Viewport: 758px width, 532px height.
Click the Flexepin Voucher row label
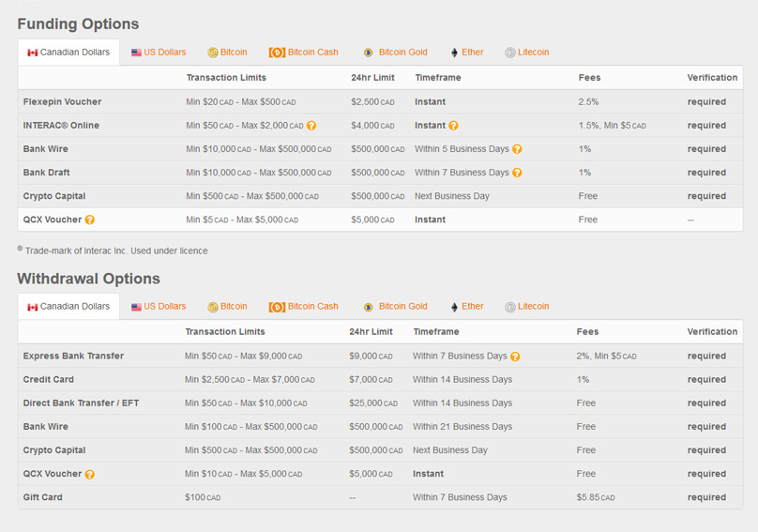62,102
